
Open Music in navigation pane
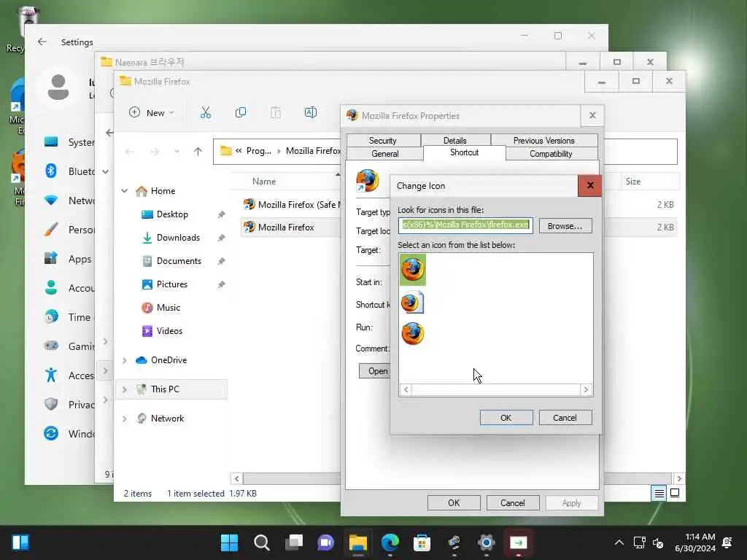pyautogui.click(x=169, y=308)
